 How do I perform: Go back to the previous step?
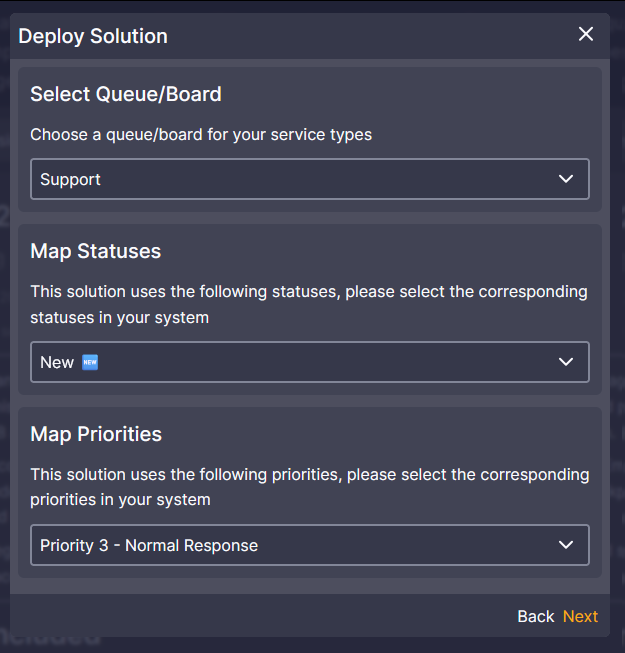(x=535, y=616)
